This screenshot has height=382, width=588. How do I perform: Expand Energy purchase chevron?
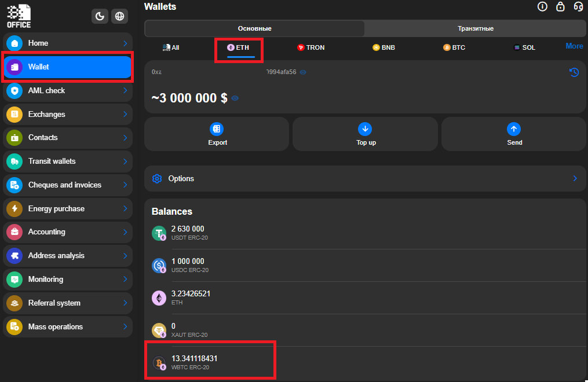(125, 208)
